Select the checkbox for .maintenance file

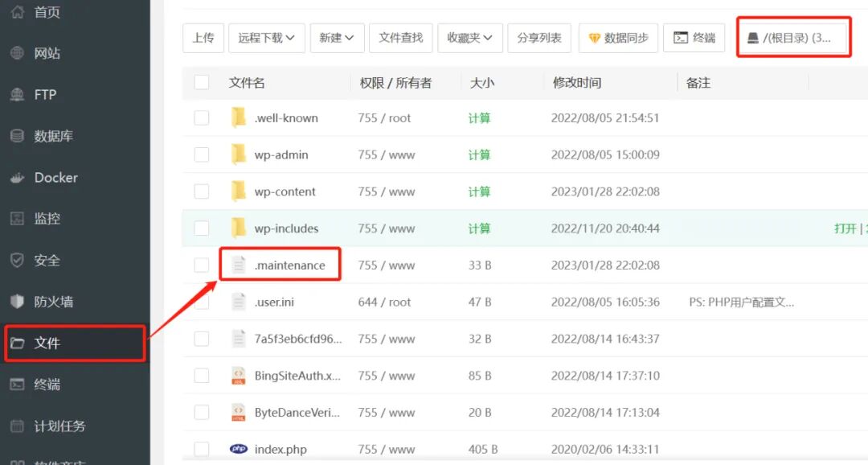pos(201,265)
